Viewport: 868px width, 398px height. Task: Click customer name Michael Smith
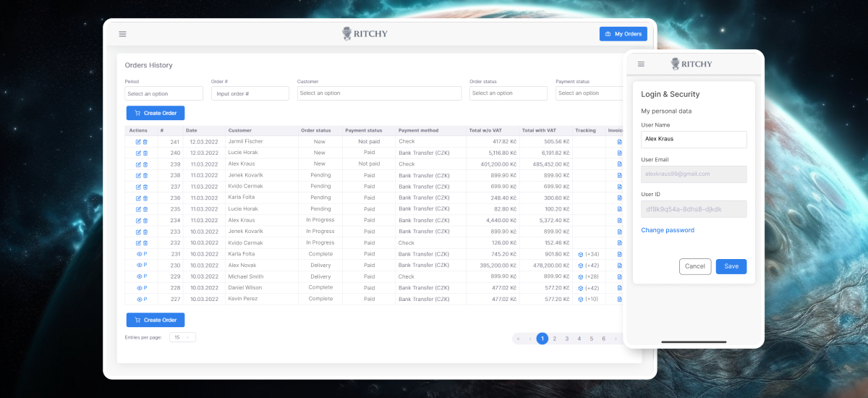tap(246, 276)
